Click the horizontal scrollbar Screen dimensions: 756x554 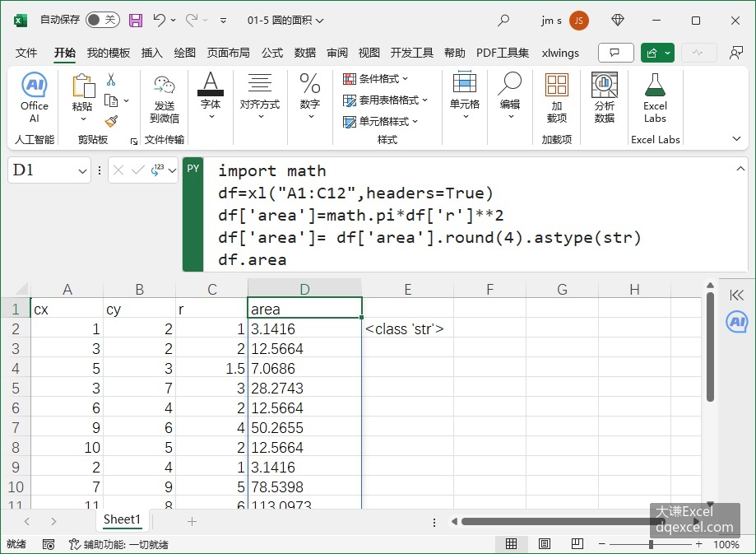(x=562, y=522)
